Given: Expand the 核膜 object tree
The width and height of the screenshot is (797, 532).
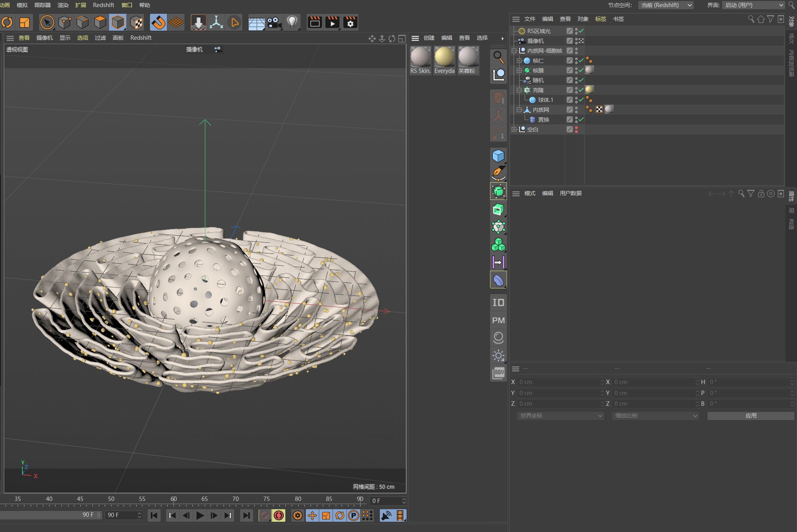Looking at the screenshot, I should 519,70.
